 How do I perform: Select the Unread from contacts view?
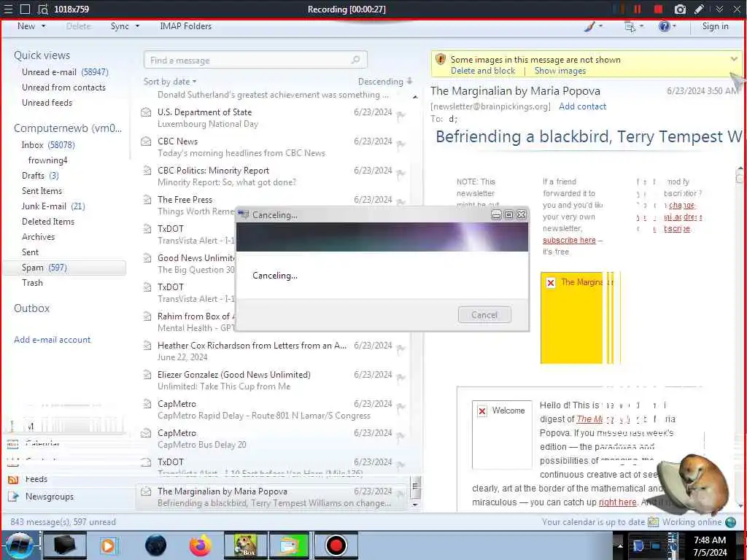click(x=64, y=87)
